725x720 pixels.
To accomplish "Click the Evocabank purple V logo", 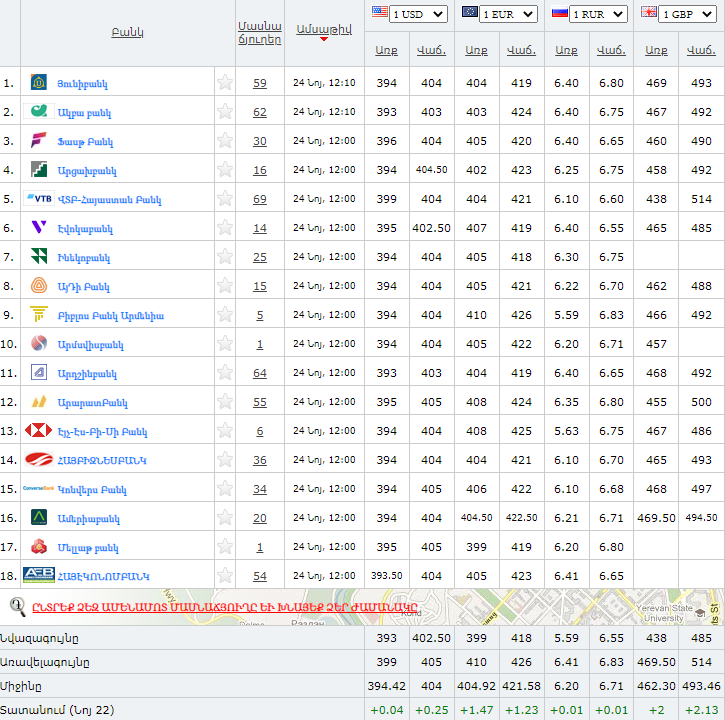I will tap(39, 227).
